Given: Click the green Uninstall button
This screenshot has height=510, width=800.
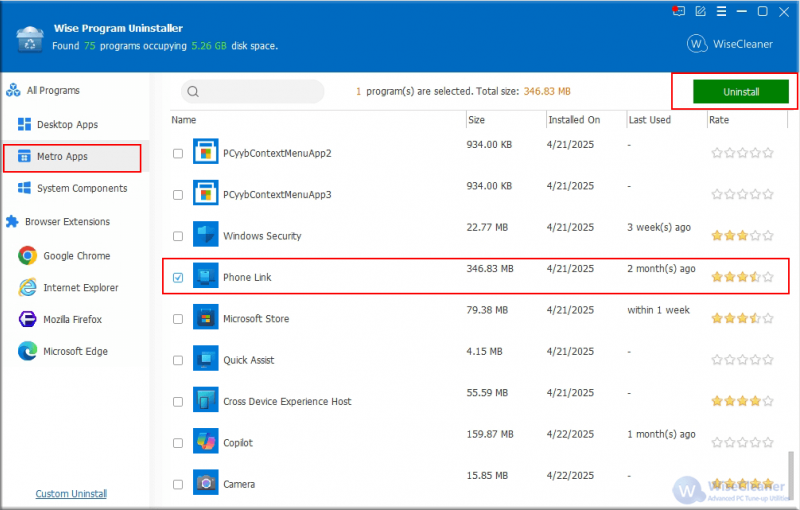Looking at the screenshot, I should [741, 92].
